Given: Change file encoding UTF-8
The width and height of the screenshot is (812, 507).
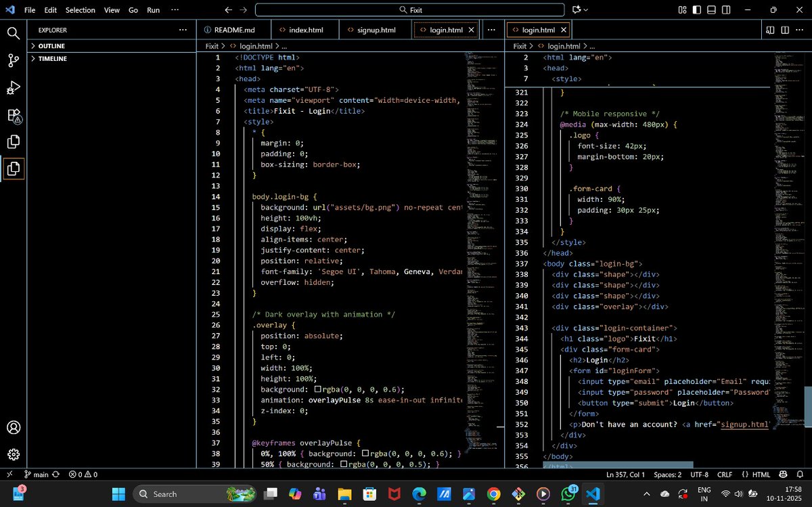Looking at the screenshot, I should coord(699,475).
